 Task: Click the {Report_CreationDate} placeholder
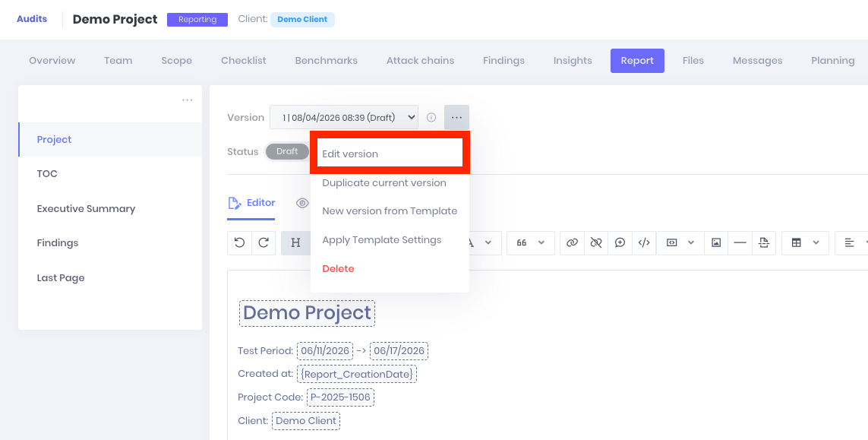coord(357,374)
